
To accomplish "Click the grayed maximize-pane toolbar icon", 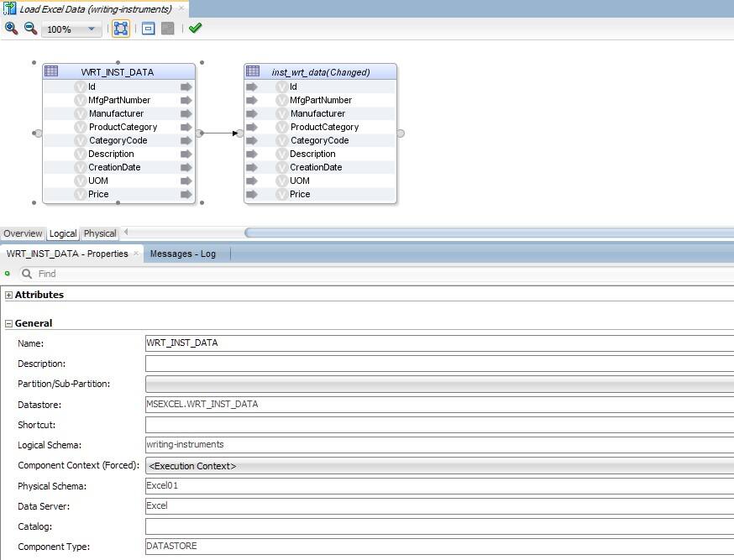I will (x=168, y=28).
